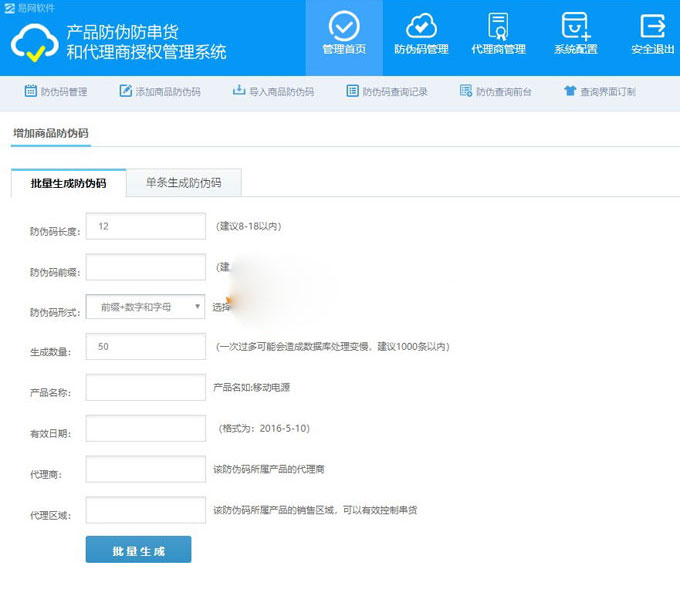Click the 管理首页 checkmark icon
680x595 pixels.
tap(343, 26)
